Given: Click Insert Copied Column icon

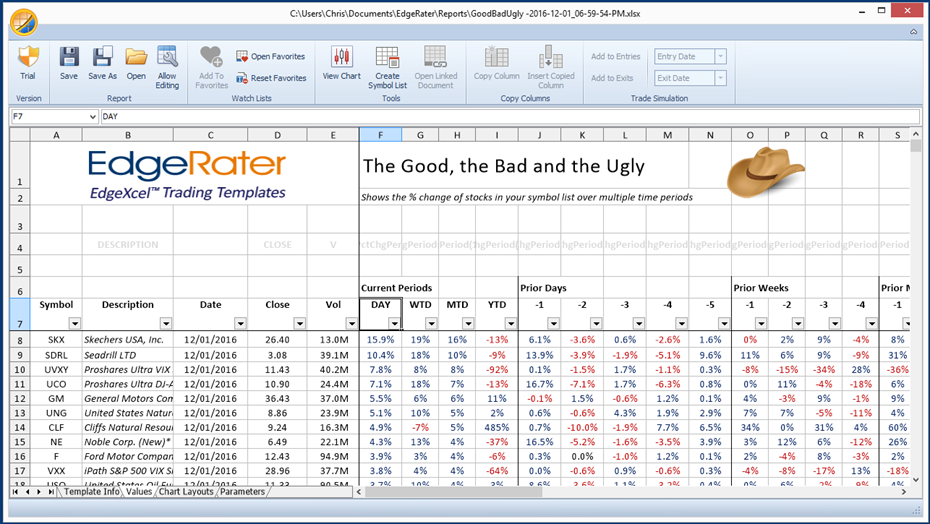Looking at the screenshot, I should pos(550,58).
